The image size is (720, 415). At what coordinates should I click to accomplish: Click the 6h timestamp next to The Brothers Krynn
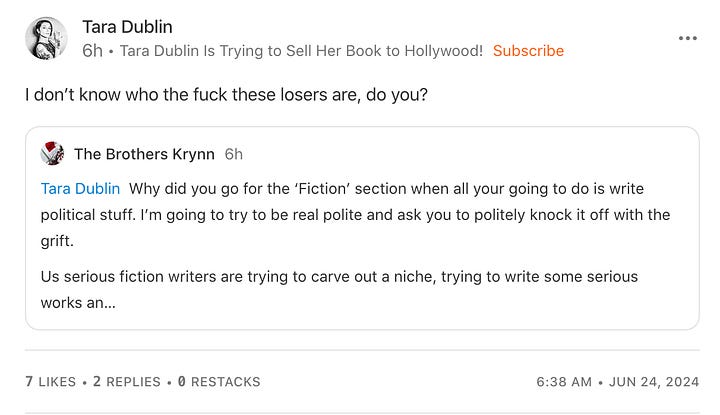pyautogui.click(x=233, y=154)
